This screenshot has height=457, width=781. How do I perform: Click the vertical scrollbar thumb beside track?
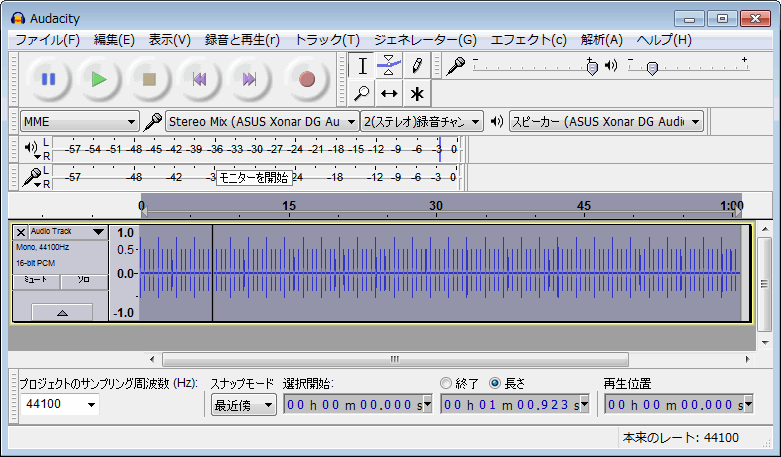[x=765, y=284]
